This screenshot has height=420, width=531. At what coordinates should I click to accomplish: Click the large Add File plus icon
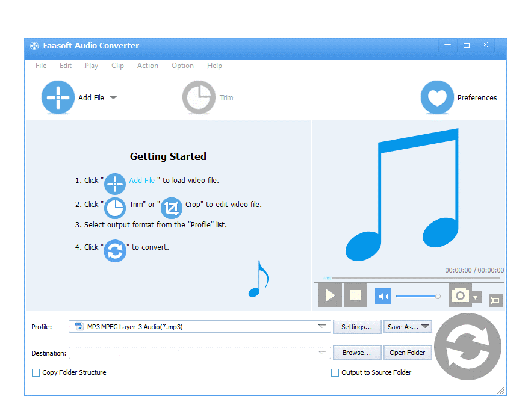tap(58, 97)
